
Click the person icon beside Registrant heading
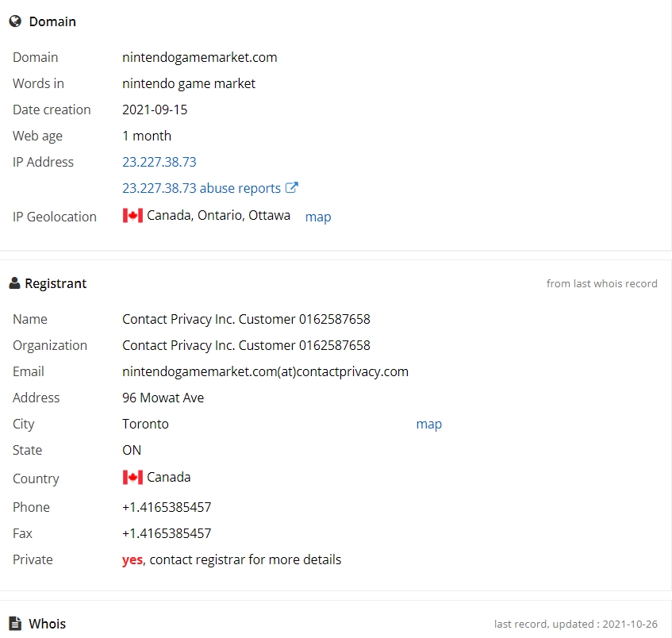14,283
